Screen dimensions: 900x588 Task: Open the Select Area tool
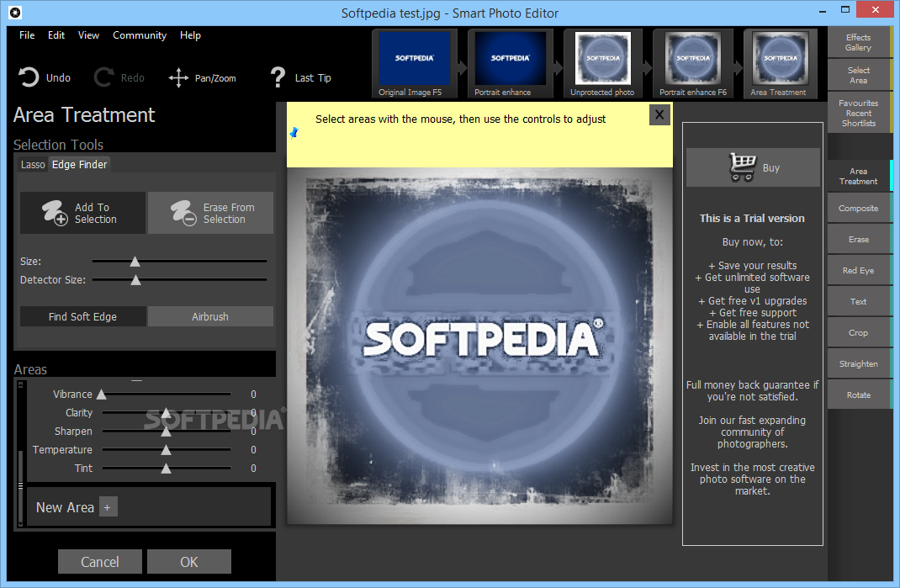point(859,75)
